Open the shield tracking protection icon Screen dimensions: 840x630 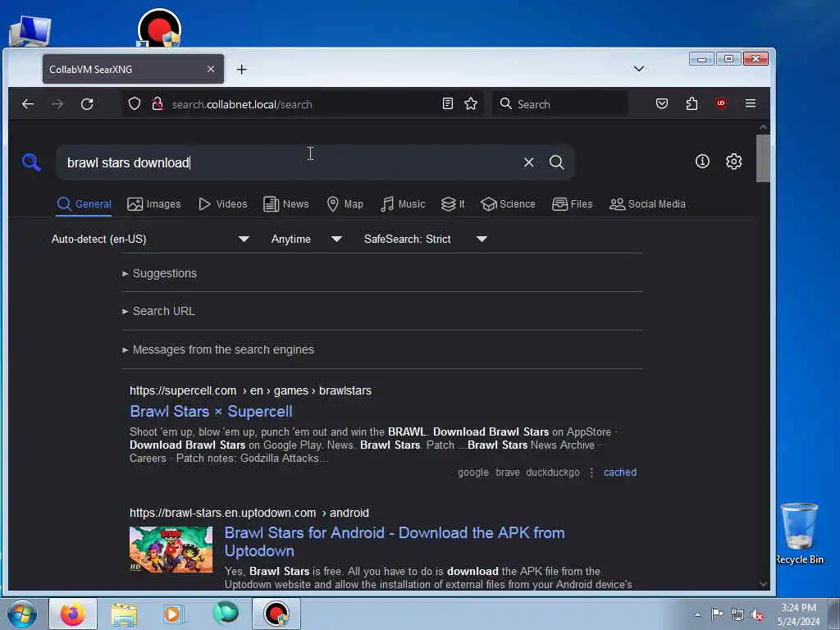pyautogui.click(x=135, y=103)
